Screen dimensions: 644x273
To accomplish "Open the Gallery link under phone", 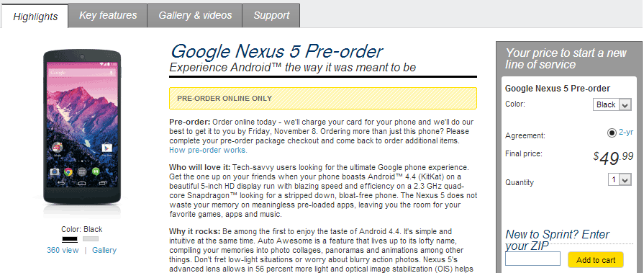I will pyautogui.click(x=104, y=250).
